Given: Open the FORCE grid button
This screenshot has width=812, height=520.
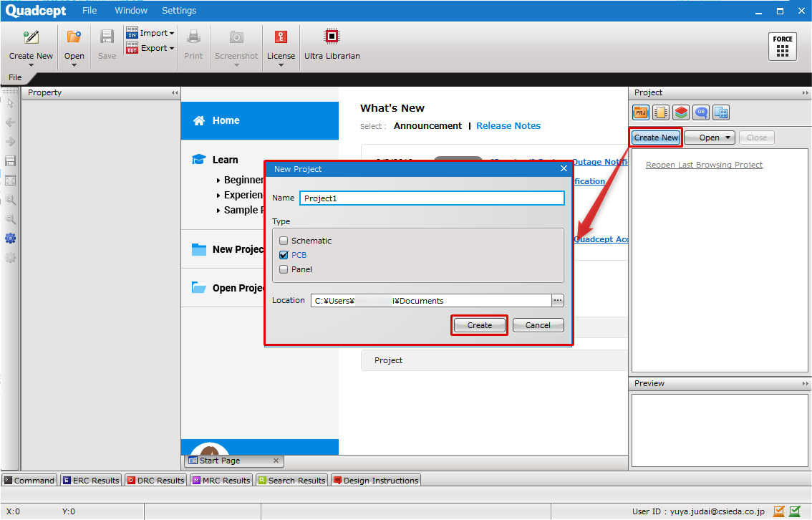Looking at the screenshot, I should pyautogui.click(x=783, y=47).
